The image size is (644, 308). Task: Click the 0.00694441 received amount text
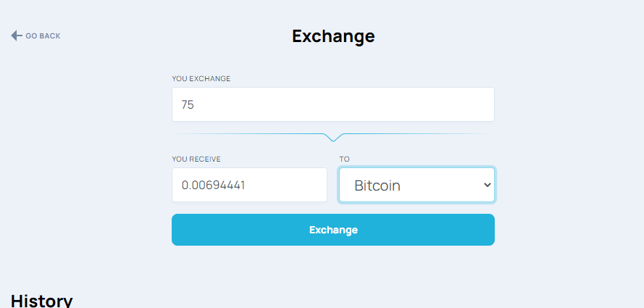[x=213, y=186]
